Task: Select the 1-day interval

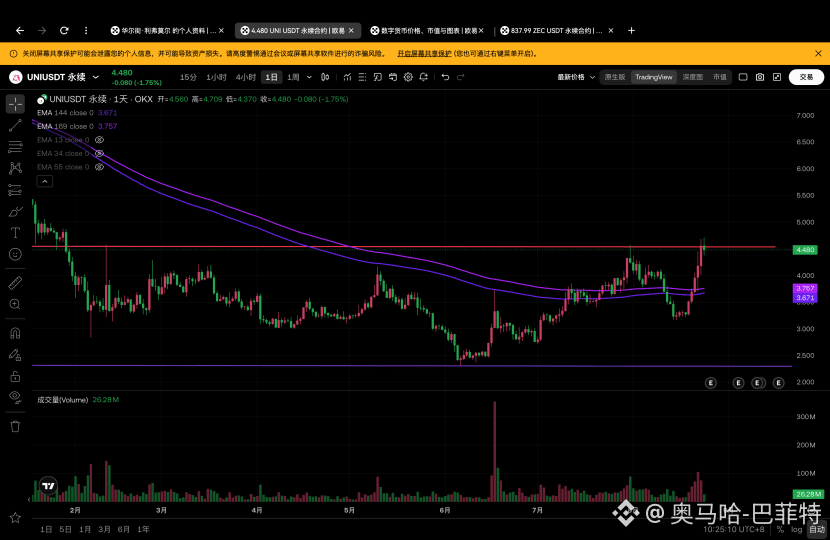Action: [272, 77]
